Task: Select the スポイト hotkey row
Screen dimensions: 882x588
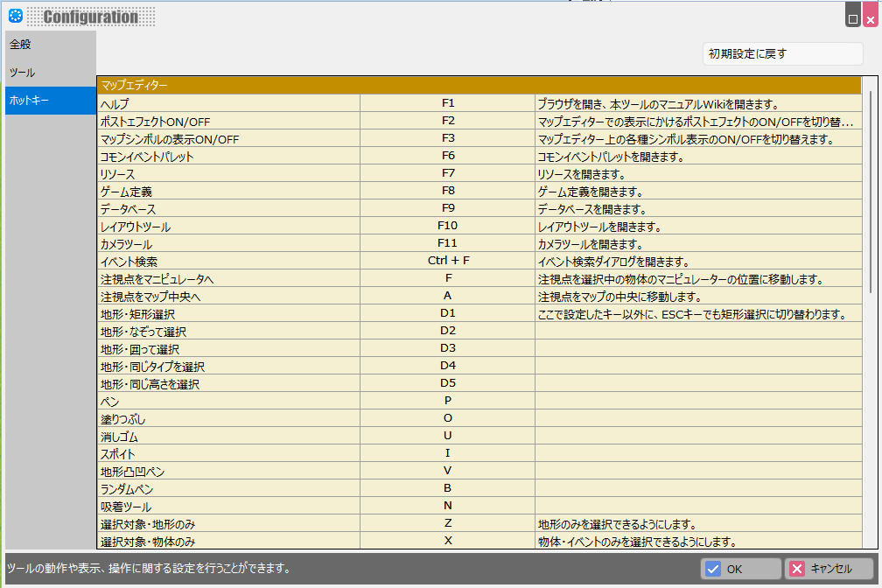Action: pyautogui.click(x=227, y=453)
